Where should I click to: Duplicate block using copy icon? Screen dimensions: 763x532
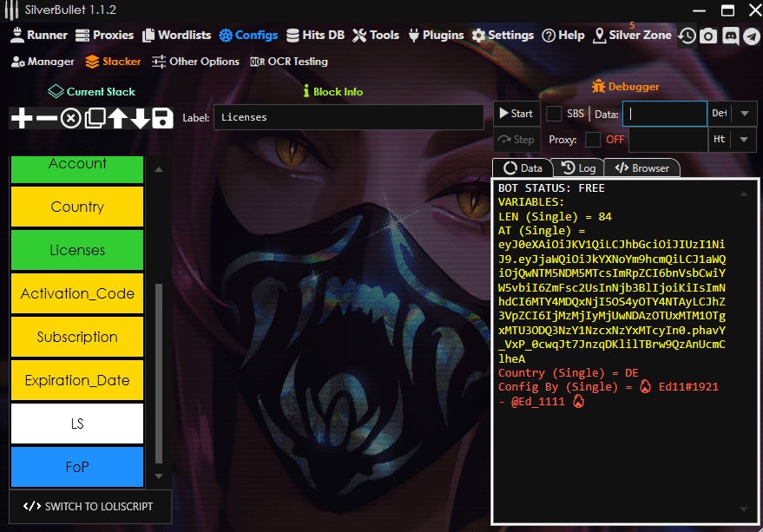95,118
